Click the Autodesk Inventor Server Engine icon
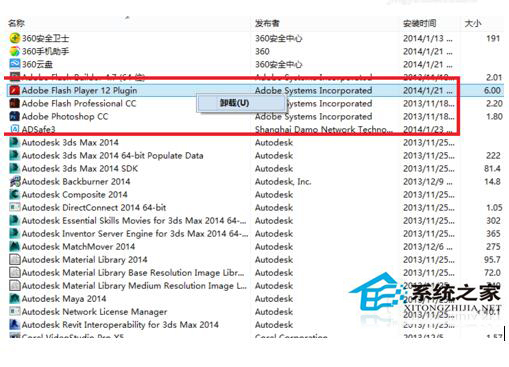Image resolution: width=509 pixels, height=367 pixels. point(15,233)
